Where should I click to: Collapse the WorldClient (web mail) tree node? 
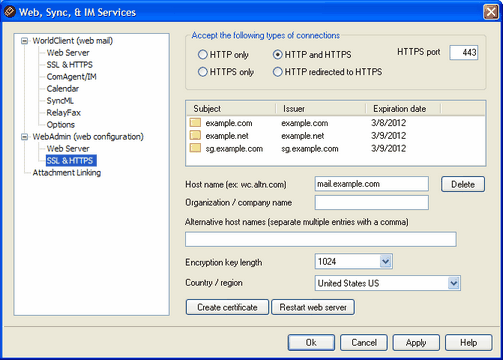click(x=24, y=41)
